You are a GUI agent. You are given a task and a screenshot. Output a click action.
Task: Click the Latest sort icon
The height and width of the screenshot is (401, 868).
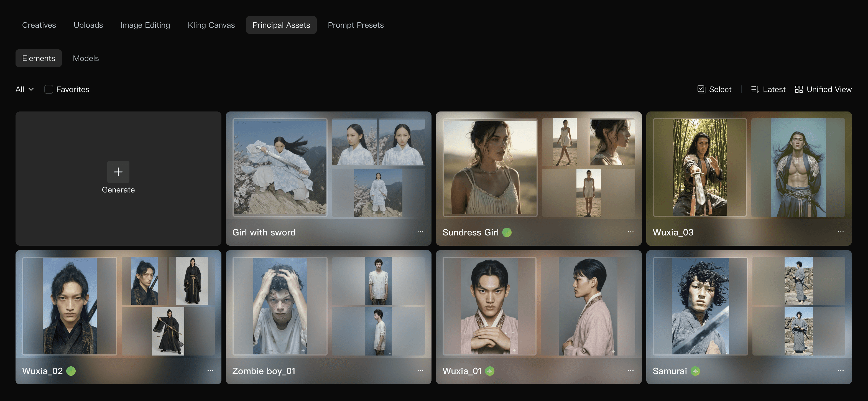[x=755, y=89]
